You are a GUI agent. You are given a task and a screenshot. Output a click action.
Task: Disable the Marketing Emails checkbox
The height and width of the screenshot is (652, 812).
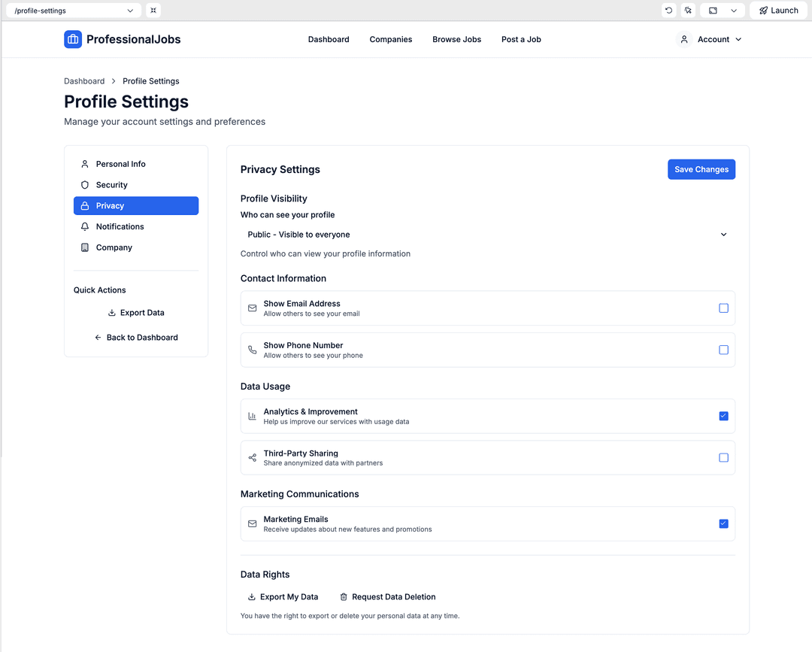click(723, 523)
